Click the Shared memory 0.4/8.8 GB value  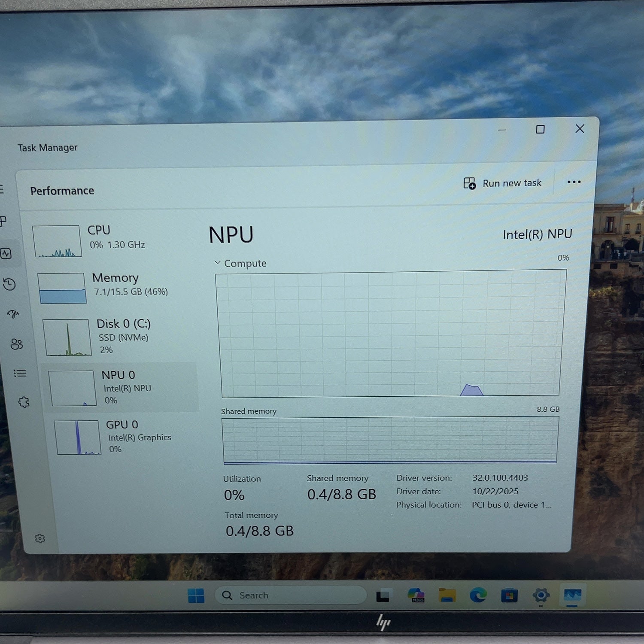click(x=341, y=495)
